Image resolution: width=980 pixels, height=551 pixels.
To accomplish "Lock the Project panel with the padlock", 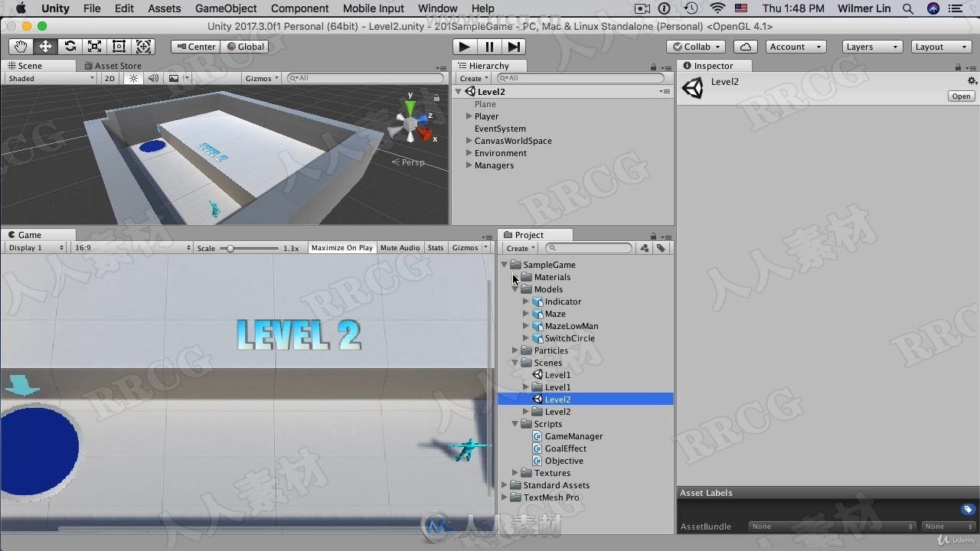I will [x=653, y=236].
